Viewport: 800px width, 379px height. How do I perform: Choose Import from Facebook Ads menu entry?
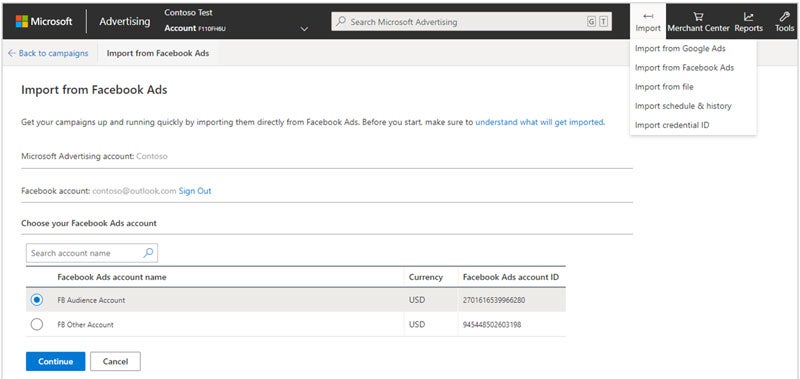pyautogui.click(x=684, y=67)
